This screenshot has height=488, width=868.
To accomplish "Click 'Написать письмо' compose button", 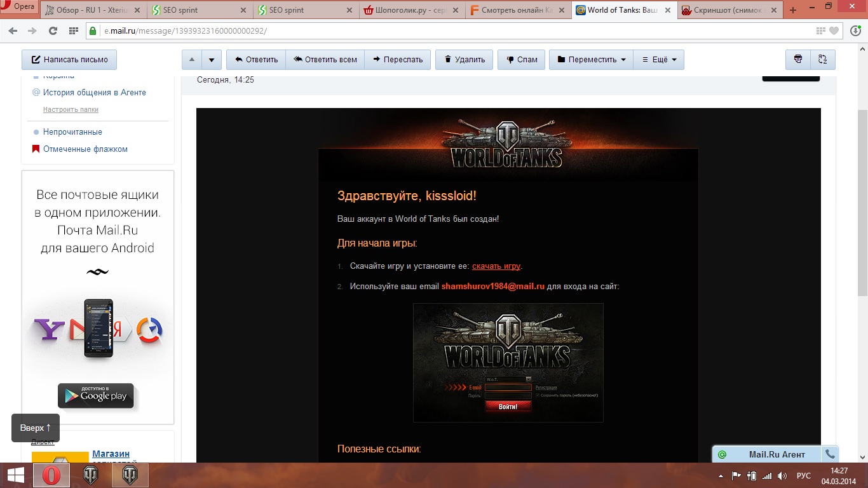I will point(69,60).
